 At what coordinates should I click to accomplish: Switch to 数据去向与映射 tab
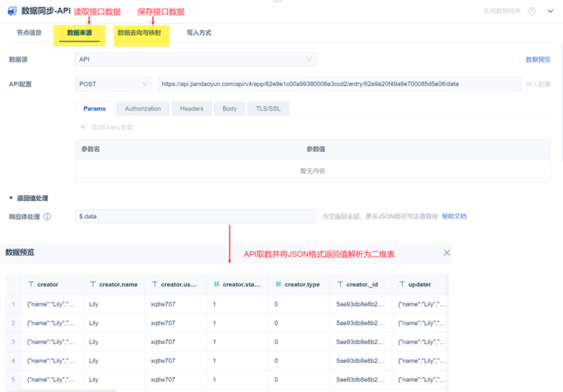point(139,32)
